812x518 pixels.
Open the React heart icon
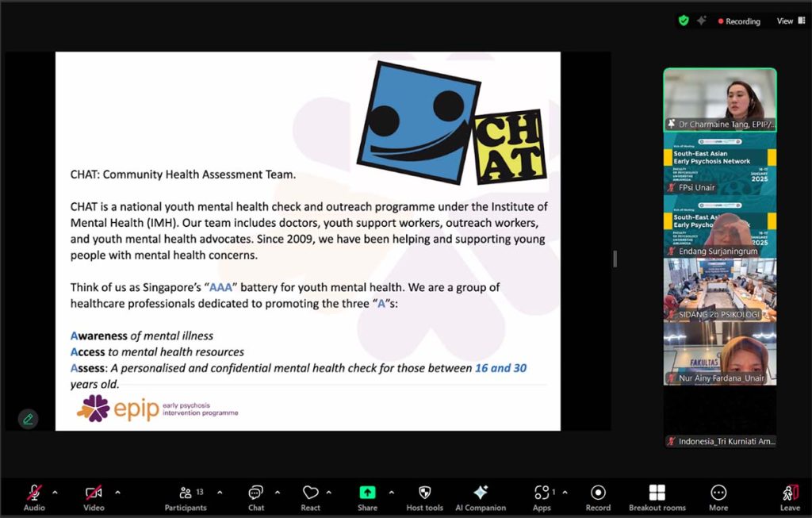click(x=310, y=493)
